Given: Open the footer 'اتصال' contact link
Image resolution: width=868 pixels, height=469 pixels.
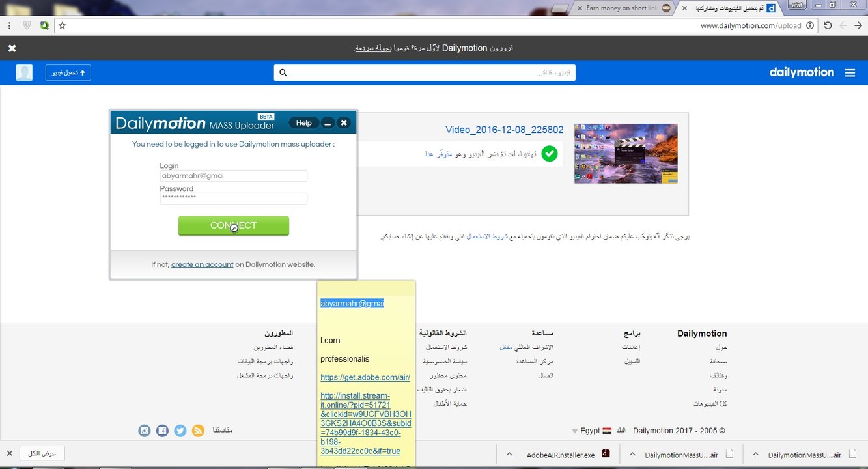Looking at the screenshot, I should (545, 375).
